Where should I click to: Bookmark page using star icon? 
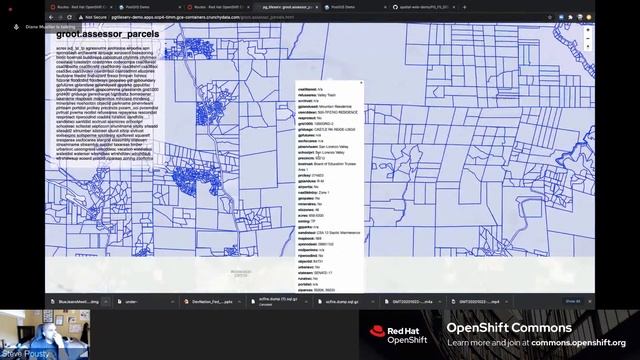[x=550, y=18]
